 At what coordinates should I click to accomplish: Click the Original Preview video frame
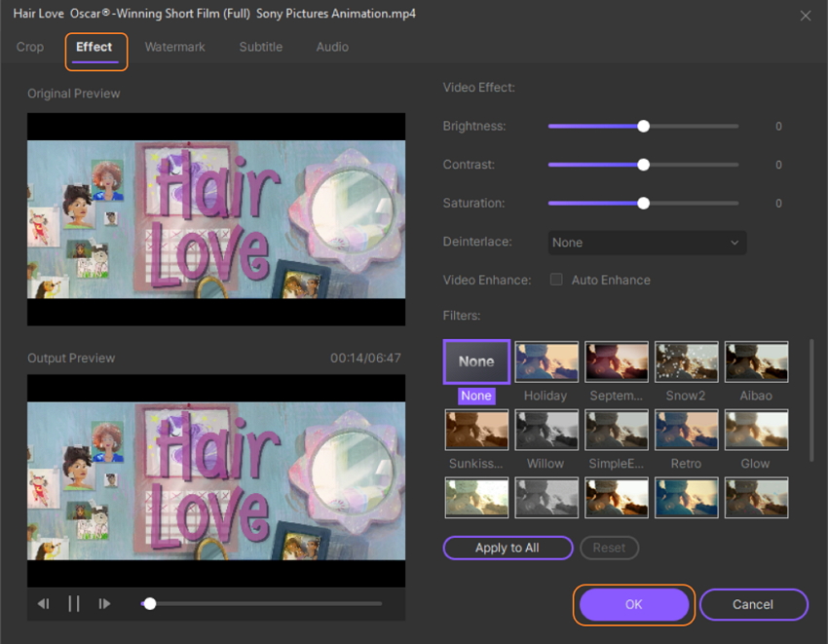click(216, 218)
